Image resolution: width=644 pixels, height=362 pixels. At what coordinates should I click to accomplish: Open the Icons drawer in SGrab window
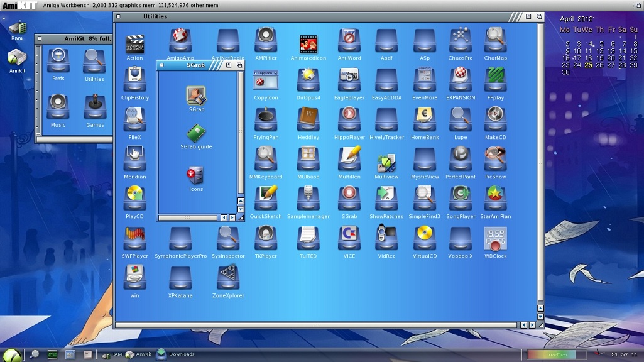pyautogui.click(x=195, y=175)
